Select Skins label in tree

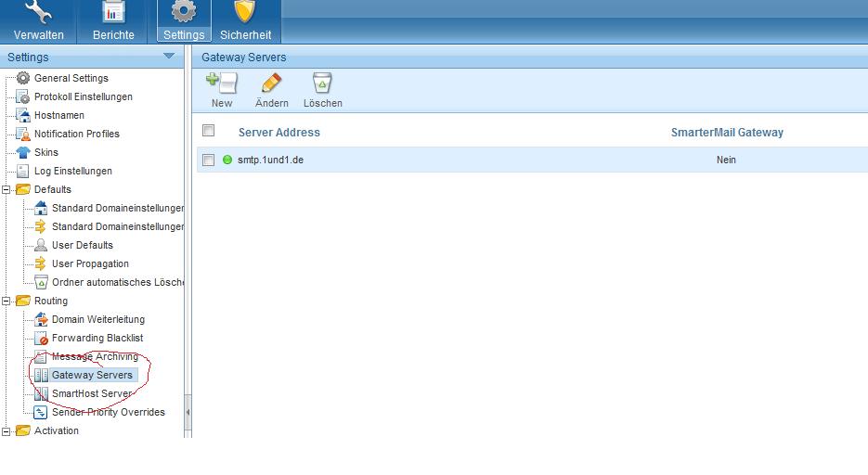click(x=45, y=152)
